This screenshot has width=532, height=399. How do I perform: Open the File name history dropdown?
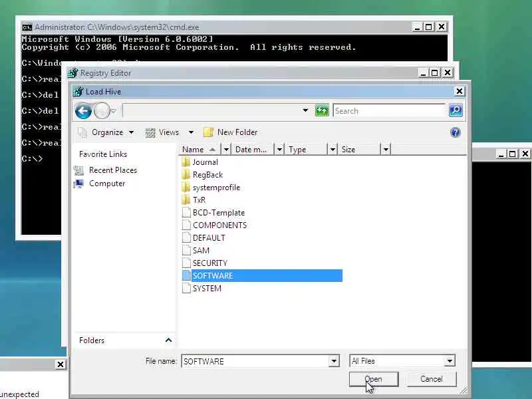pos(334,361)
